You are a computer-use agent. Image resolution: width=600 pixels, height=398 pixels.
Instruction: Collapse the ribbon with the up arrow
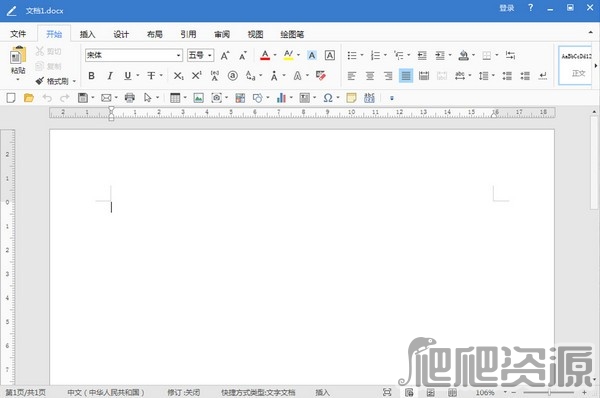pos(590,33)
